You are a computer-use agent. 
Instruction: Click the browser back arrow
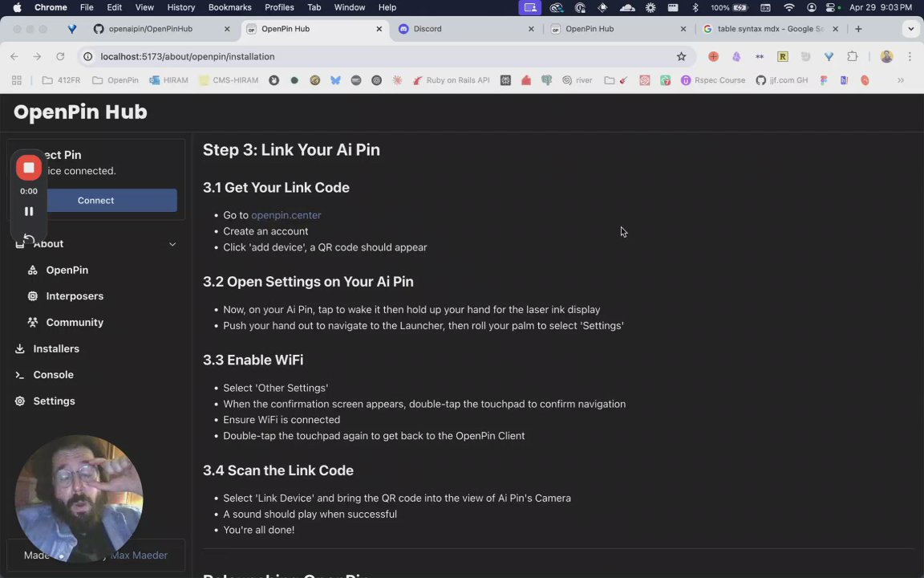(x=14, y=57)
